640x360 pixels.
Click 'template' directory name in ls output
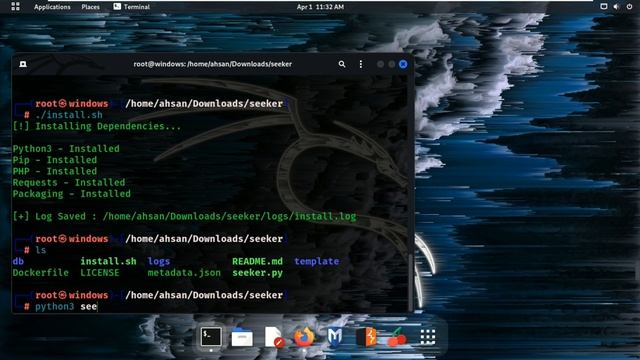tap(316, 261)
